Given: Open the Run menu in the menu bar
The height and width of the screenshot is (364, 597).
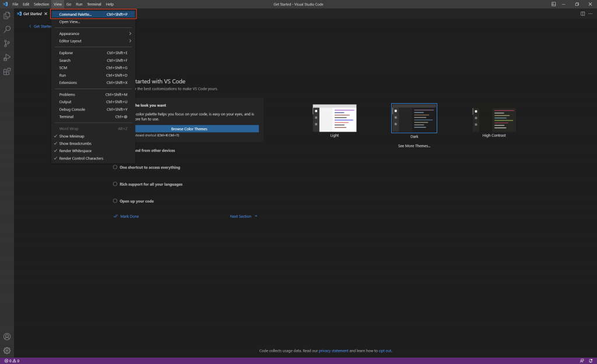Looking at the screenshot, I should pyautogui.click(x=79, y=4).
